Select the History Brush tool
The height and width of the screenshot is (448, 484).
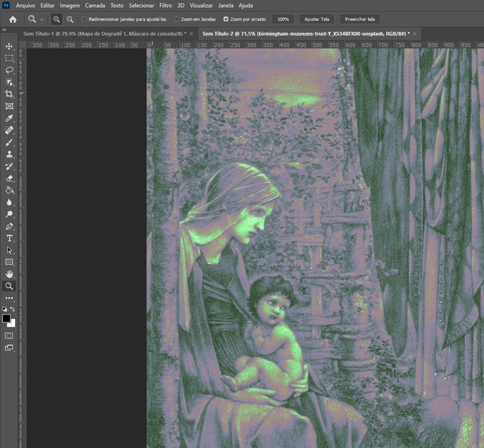[x=9, y=166]
